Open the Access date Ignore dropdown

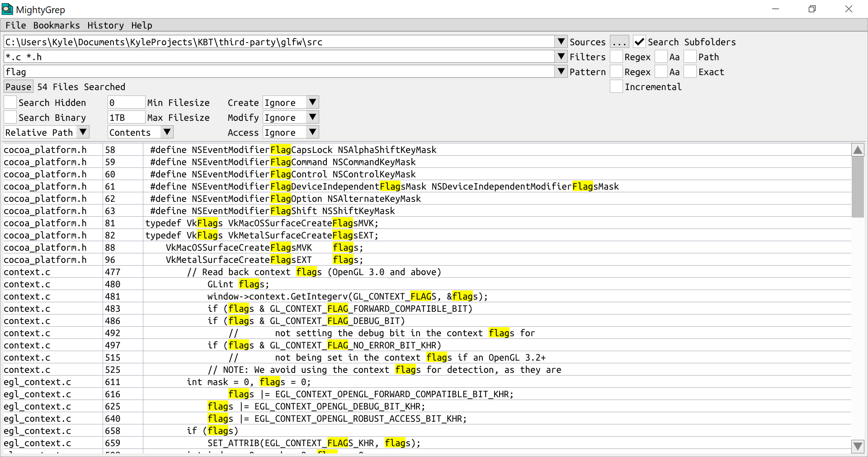291,132
